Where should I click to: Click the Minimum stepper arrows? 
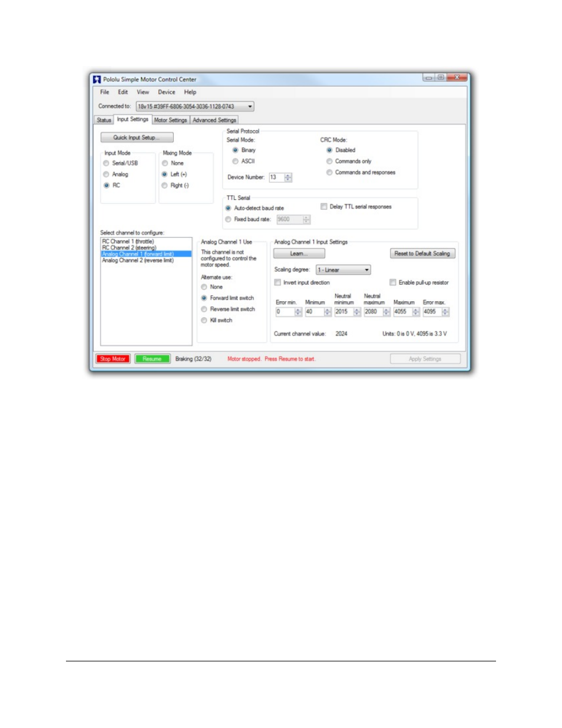(328, 312)
